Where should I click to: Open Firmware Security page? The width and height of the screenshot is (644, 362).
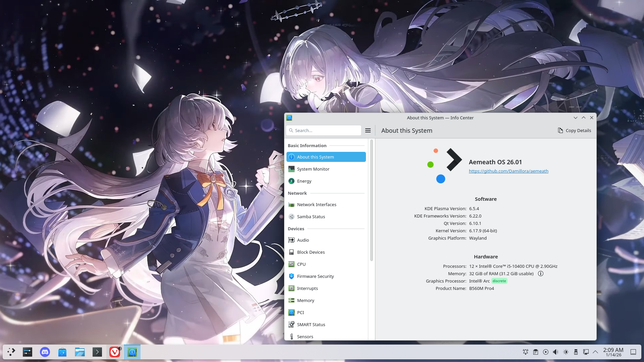click(x=326, y=276)
